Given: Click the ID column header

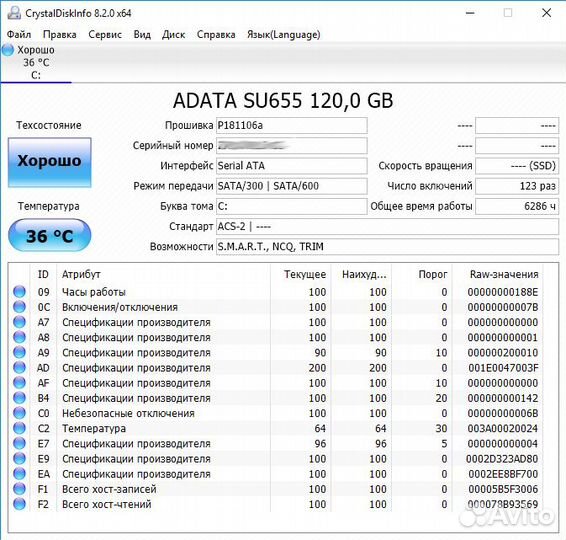Looking at the screenshot, I should pyautogui.click(x=43, y=274).
